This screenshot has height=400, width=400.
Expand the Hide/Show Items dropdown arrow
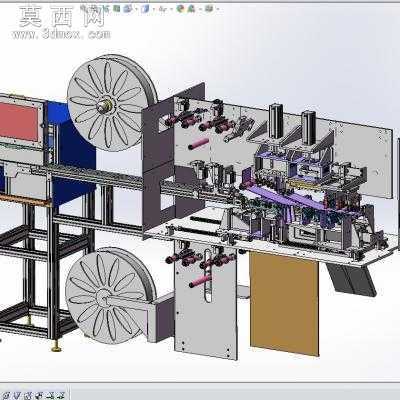pyautogui.click(x=172, y=9)
